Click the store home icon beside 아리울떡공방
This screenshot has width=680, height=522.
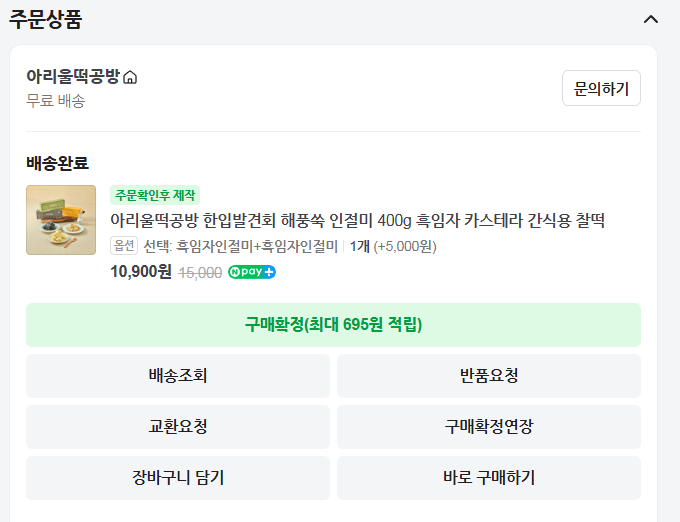tap(130, 77)
